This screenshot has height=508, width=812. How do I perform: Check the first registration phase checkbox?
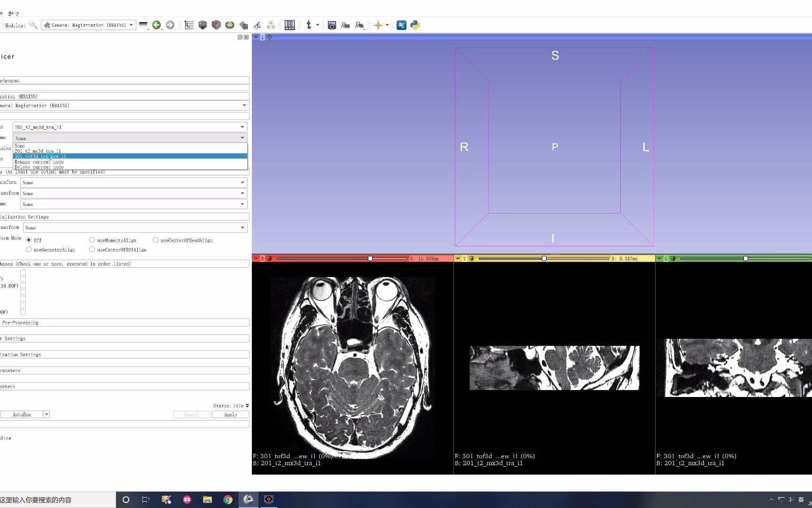tap(23, 272)
